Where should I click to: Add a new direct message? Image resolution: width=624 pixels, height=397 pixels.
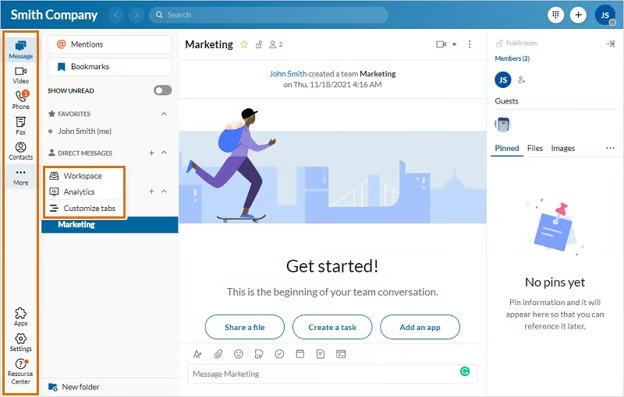151,153
